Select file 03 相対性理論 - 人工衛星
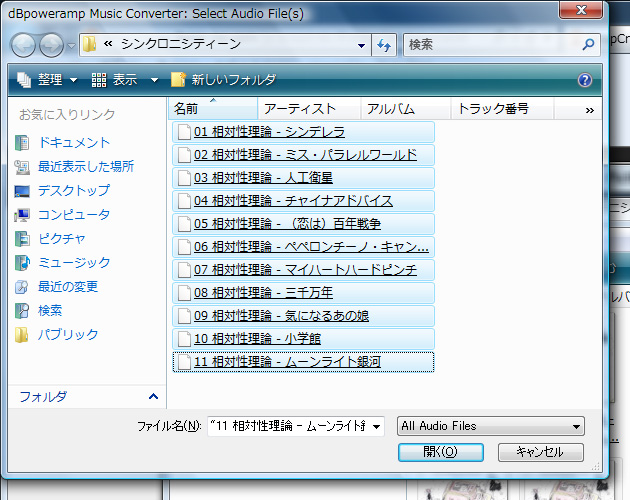The height and width of the screenshot is (500, 630). [x=303, y=178]
